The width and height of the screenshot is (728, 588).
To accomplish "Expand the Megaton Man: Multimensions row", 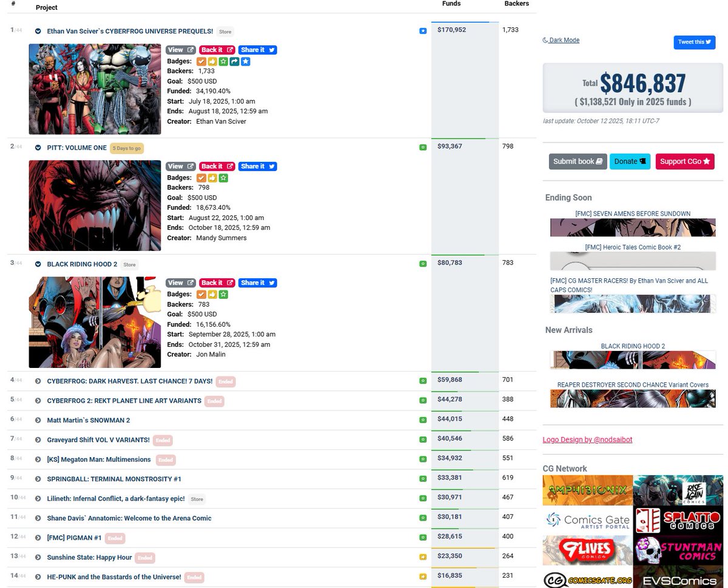I will click(38, 459).
